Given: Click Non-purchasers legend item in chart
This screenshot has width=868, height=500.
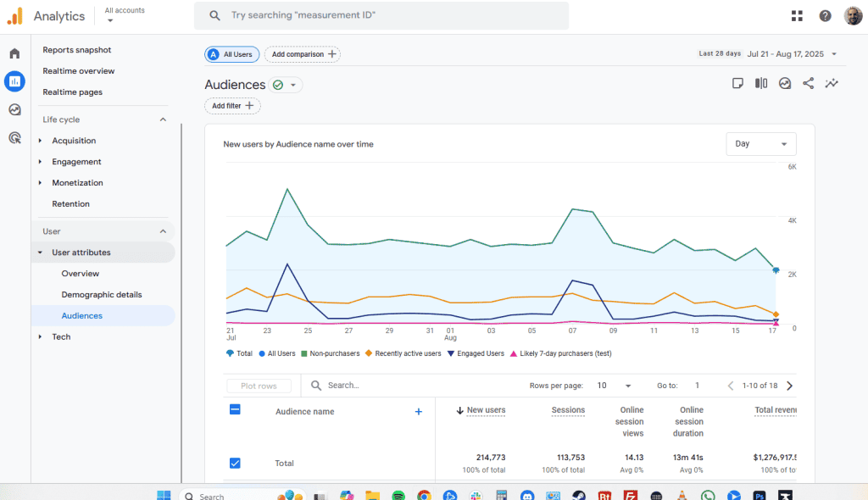Looking at the screenshot, I should [x=331, y=353].
